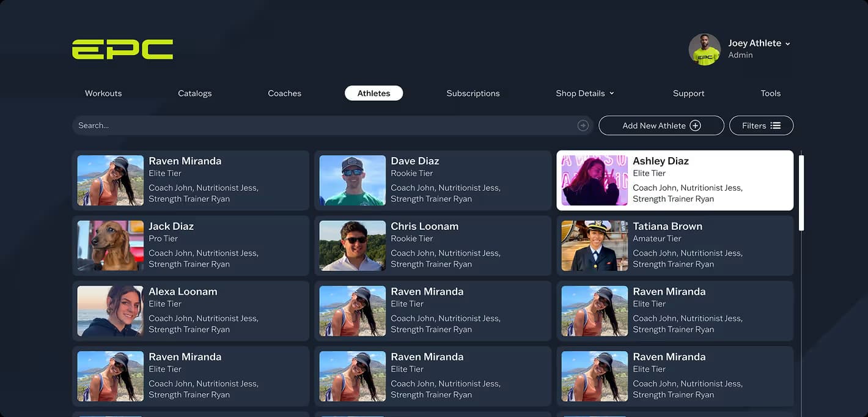Click the Tatiana Brown name
The width and height of the screenshot is (868, 417).
(668, 226)
